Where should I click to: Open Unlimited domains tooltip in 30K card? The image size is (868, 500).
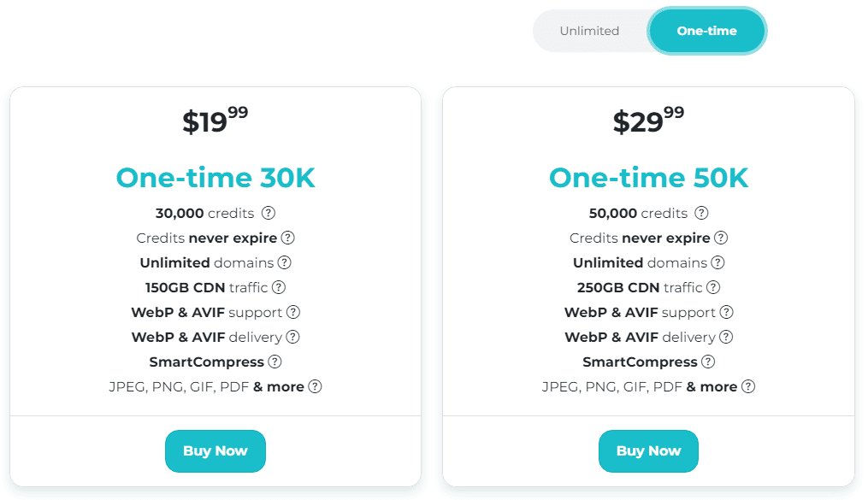point(285,262)
